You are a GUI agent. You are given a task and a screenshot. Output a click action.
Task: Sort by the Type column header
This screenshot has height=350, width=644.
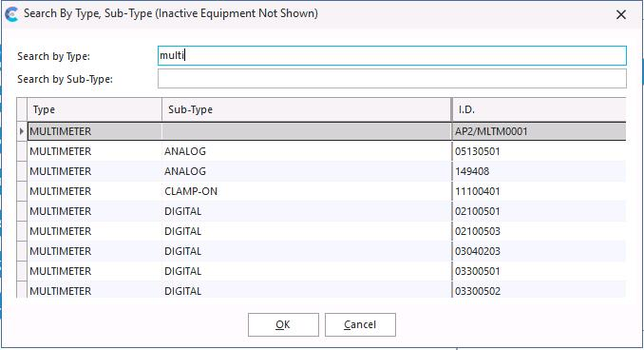click(94, 109)
